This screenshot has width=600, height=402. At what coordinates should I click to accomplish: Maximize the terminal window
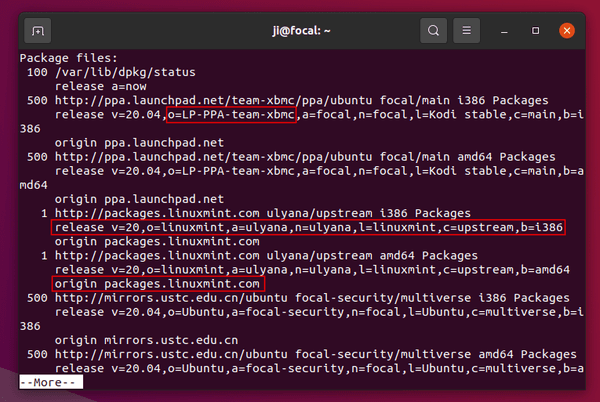click(x=535, y=31)
